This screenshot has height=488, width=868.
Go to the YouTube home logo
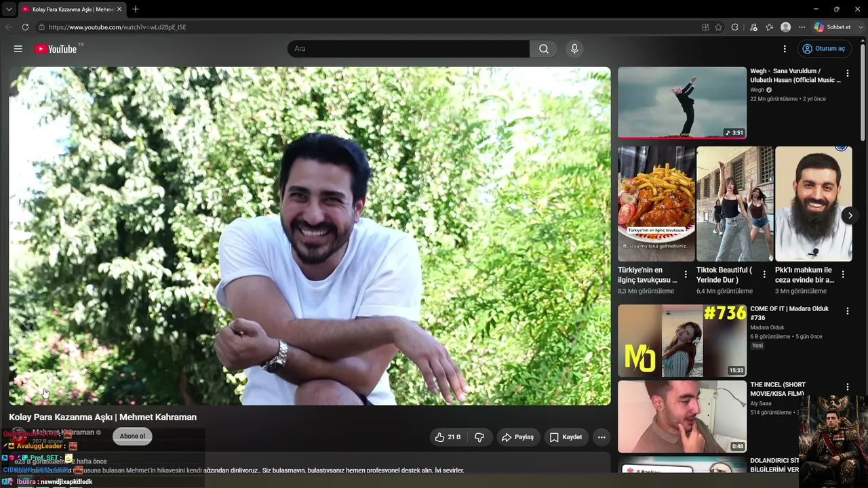[x=56, y=49]
